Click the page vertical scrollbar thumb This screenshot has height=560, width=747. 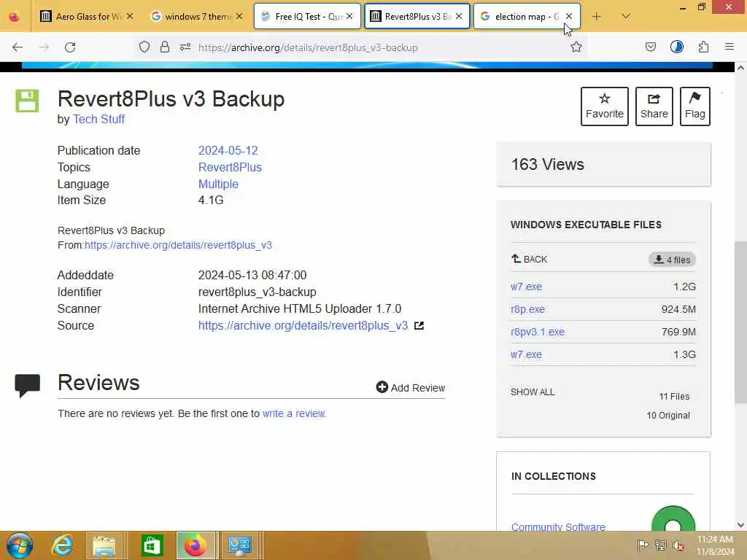[x=740, y=322]
